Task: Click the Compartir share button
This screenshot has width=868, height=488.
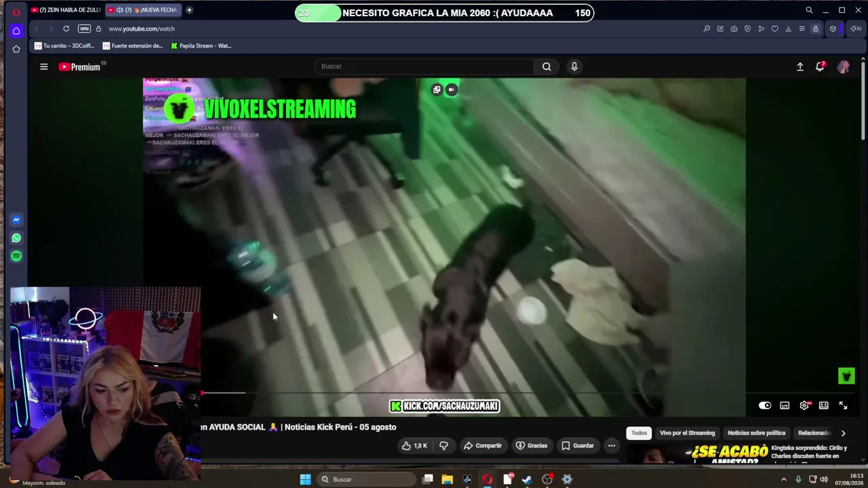Action: point(483,445)
